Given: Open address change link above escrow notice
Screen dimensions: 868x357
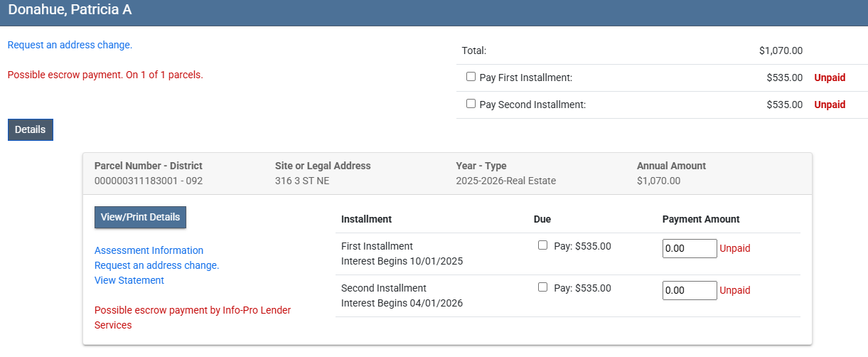Looking at the screenshot, I should (x=70, y=45).
